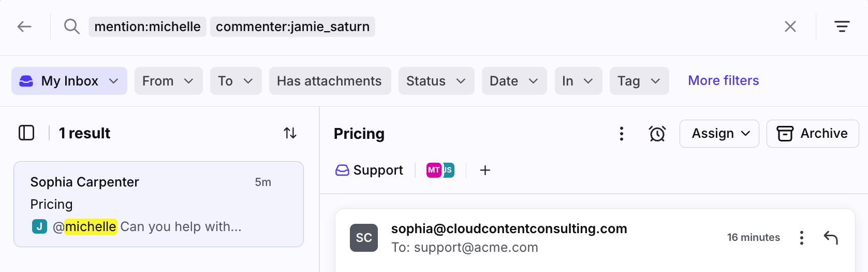This screenshot has width=868, height=272.
Task: Open Pricing conversation more options menu
Action: coord(621,134)
